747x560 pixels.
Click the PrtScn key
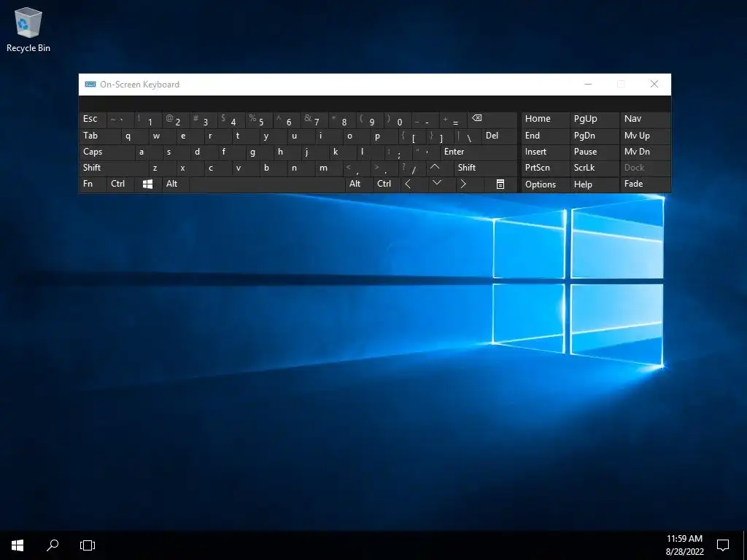coord(545,168)
